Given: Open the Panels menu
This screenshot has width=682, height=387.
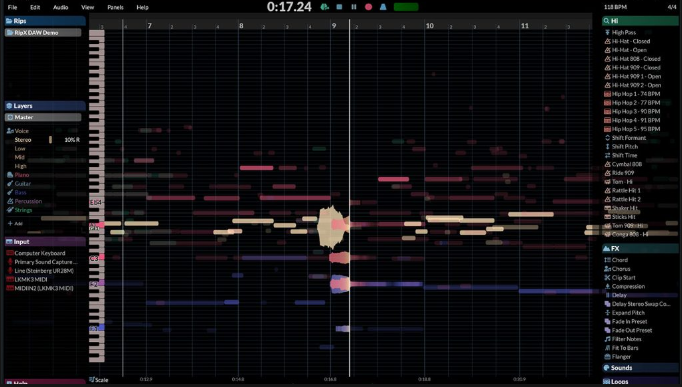Looking at the screenshot, I should [115, 7].
